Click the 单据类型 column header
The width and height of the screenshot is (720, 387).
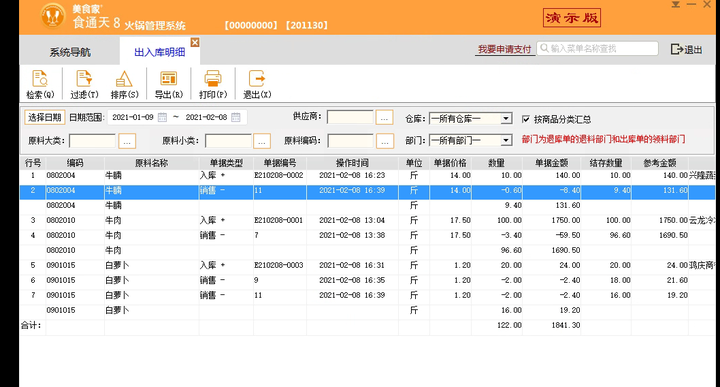click(226, 163)
